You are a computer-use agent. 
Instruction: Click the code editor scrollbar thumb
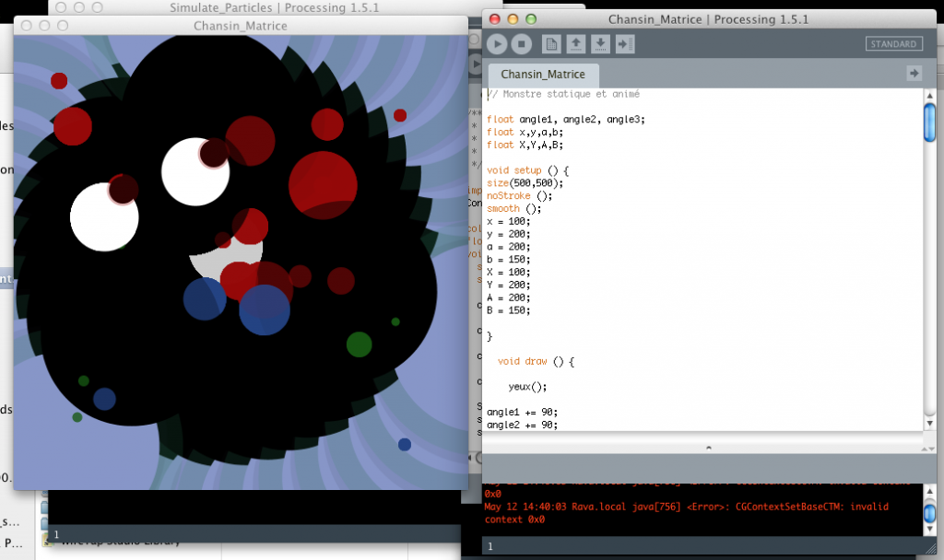[x=929, y=122]
